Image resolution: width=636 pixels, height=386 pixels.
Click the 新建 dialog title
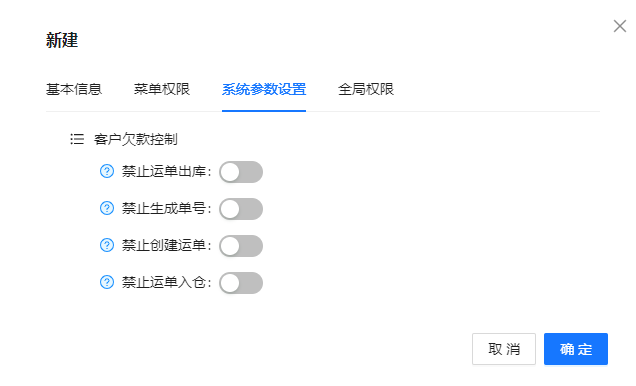click(62, 40)
